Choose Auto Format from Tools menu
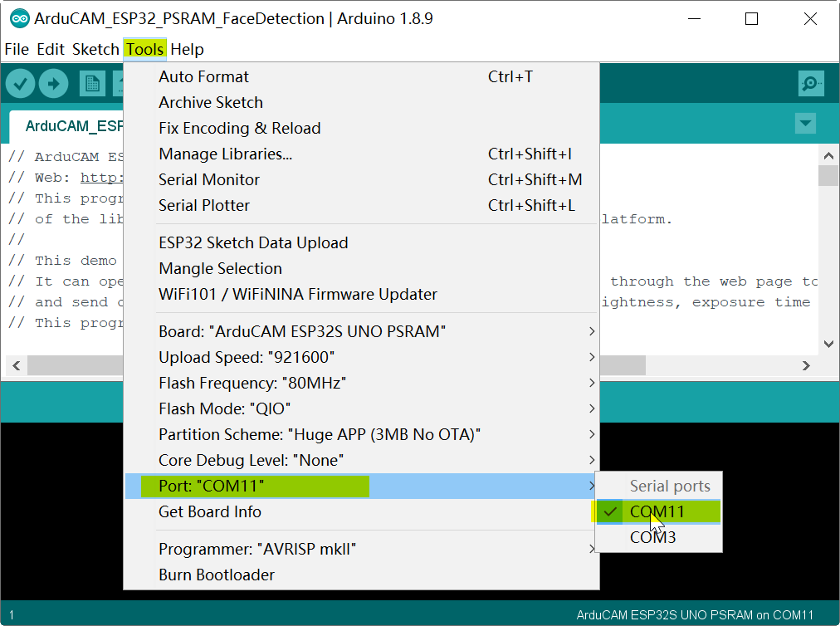 tap(362, 76)
